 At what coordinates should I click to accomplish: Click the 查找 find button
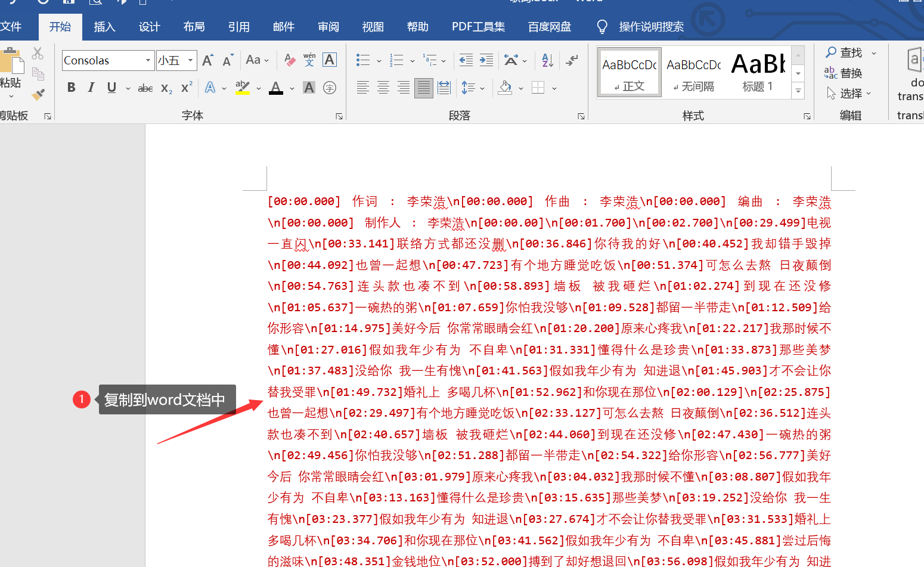[x=844, y=52]
